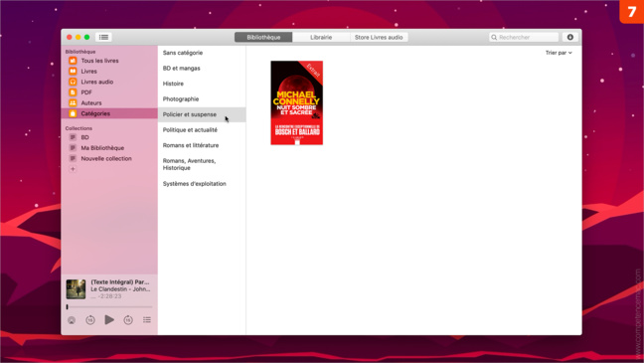Screen dimensions: 644x363
Task: Click the Rechercher search field
Action: point(524,38)
